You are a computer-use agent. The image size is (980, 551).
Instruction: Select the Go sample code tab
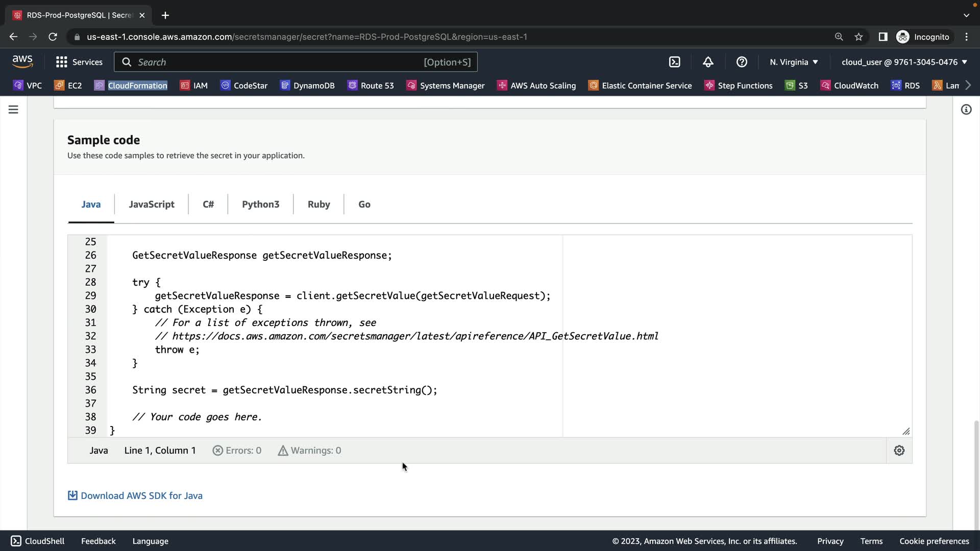(x=364, y=204)
